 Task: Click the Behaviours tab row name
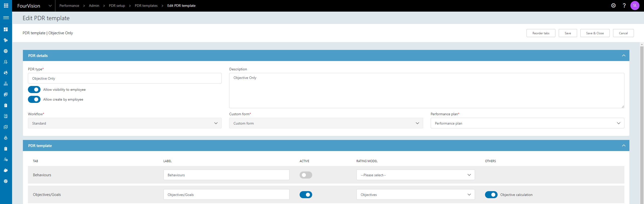click(x=42, y=175)
